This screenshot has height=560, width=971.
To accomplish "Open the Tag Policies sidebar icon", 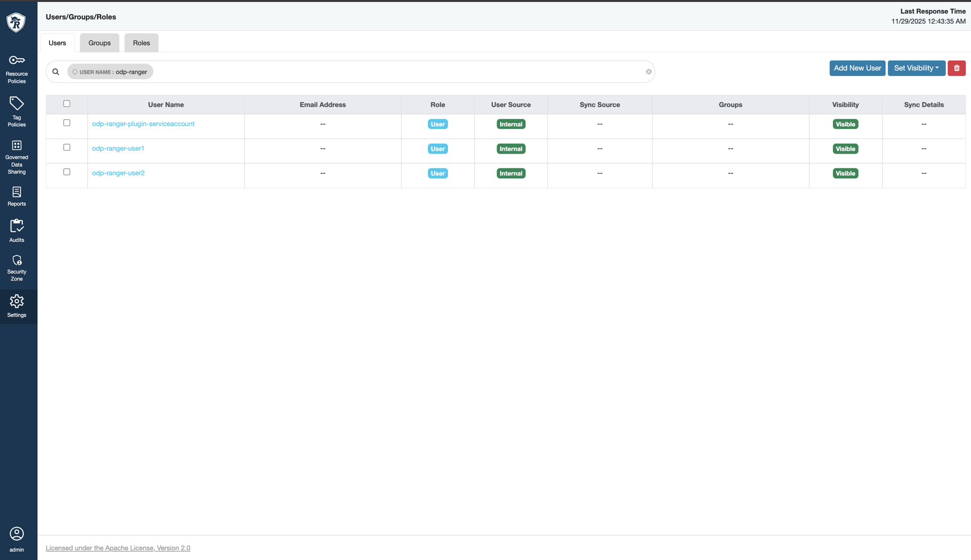I will (17, 111).
